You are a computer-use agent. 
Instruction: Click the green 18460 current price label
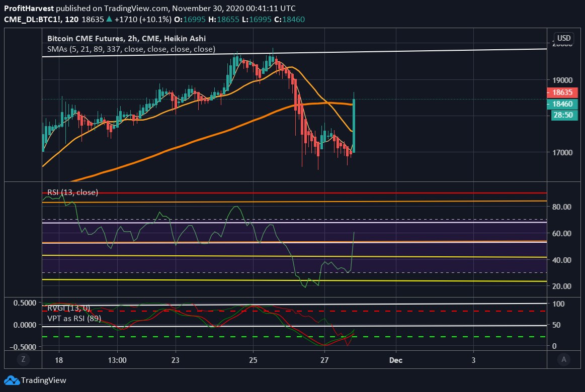click(562, 104)
